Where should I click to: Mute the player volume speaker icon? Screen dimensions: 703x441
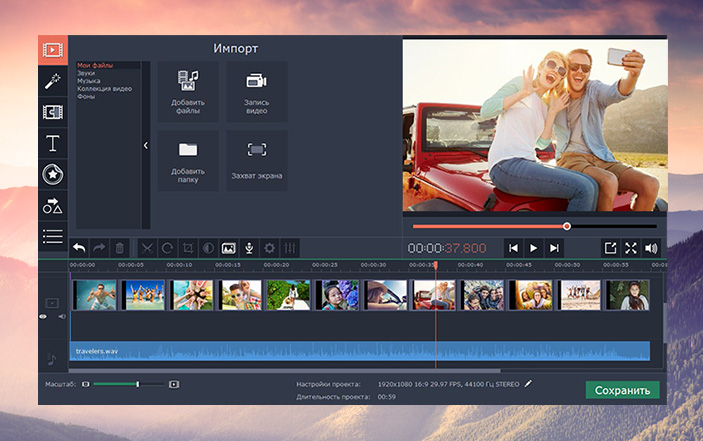tap(652, 247)
